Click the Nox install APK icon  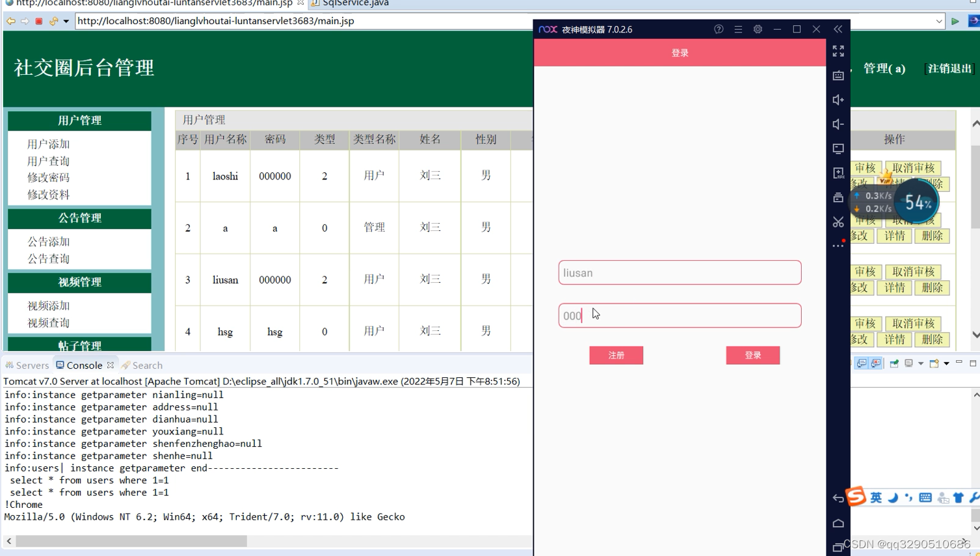(838, 173)
